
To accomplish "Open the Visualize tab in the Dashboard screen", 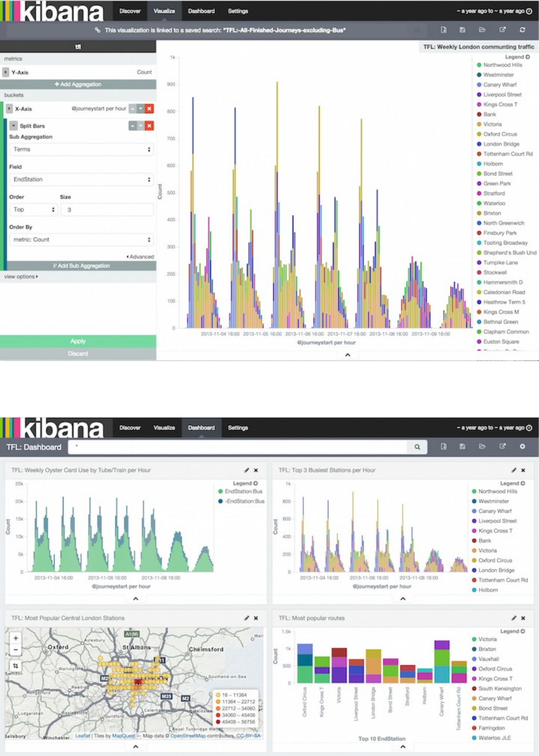I will (164, 427).
